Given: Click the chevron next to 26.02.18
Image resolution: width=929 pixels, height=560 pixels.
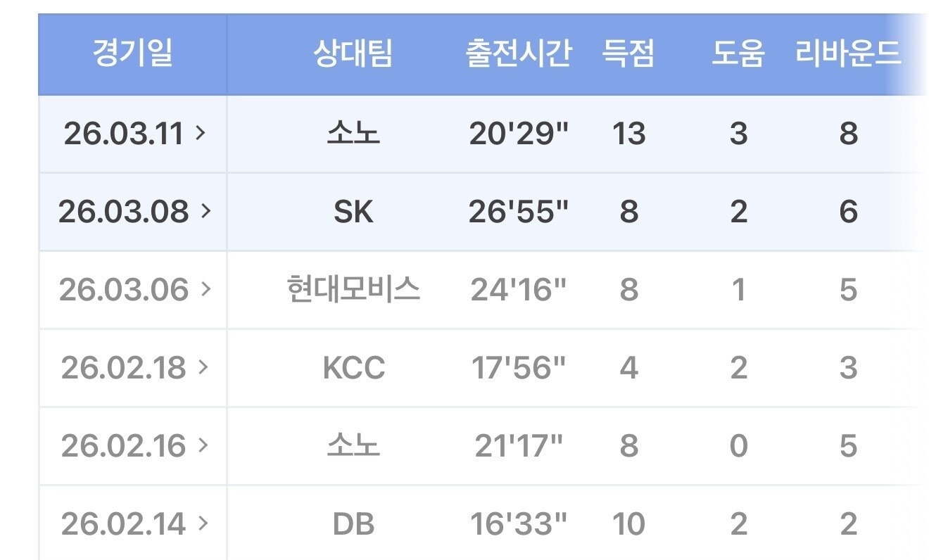Looking at the screenshot, I should (203, 367).
